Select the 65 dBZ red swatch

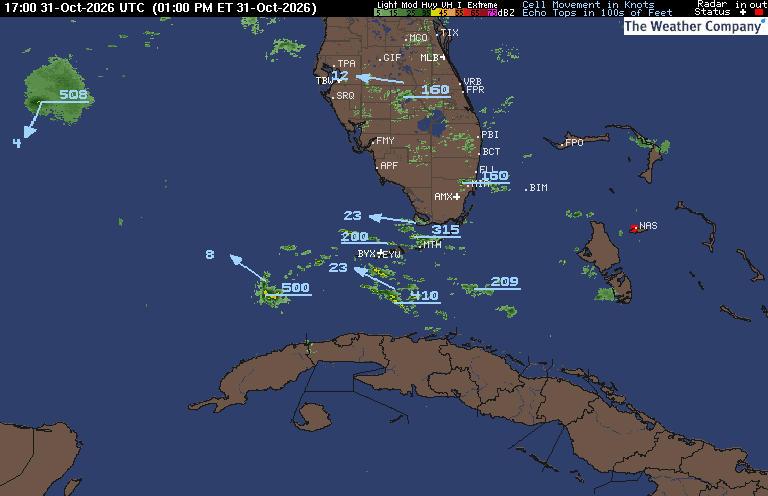pos(475,13)
